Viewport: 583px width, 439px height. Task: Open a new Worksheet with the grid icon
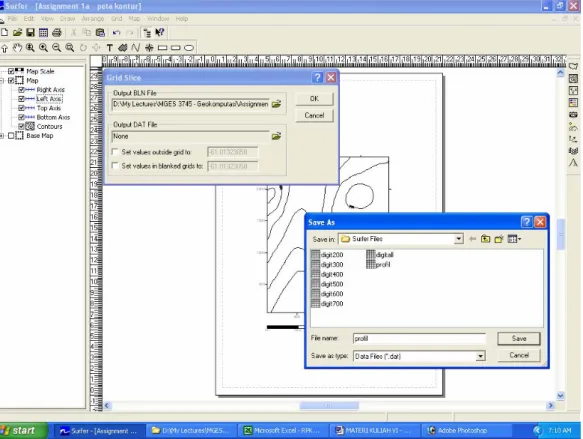(44, 32)
